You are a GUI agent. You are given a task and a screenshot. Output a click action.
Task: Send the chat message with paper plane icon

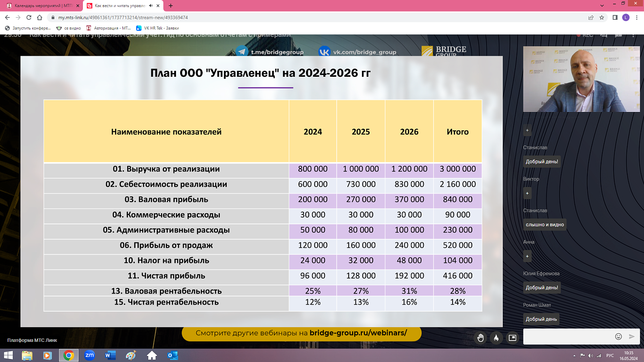[632, 336]
